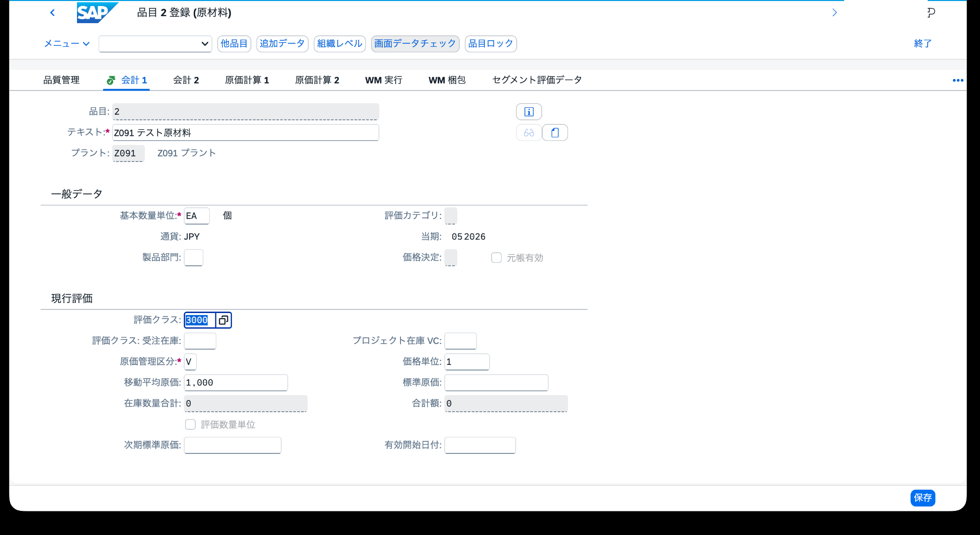980x535 pixels.
Task: Click the 次期標準原価 input field
Action: (x=232, y=445)
